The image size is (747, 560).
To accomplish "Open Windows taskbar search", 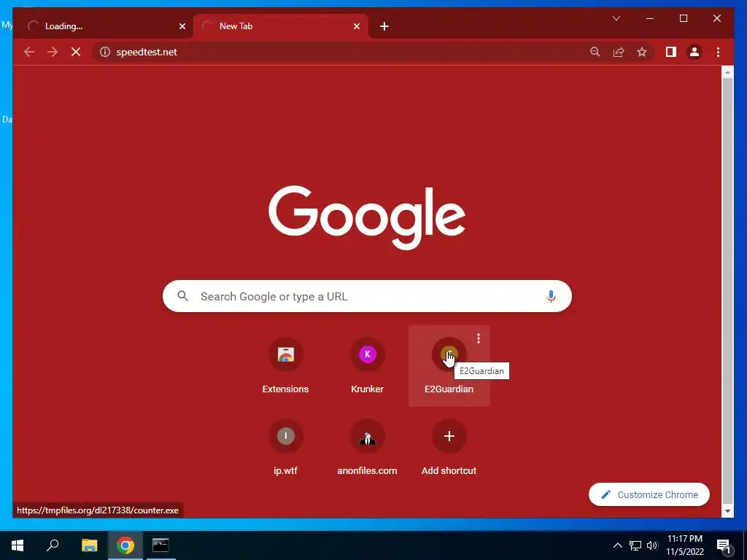I will tap(53, 545).
